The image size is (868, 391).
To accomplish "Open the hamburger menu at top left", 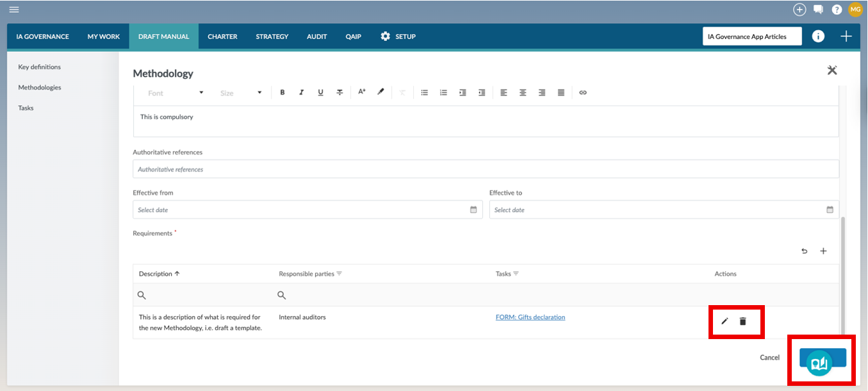I will point(14,10).
